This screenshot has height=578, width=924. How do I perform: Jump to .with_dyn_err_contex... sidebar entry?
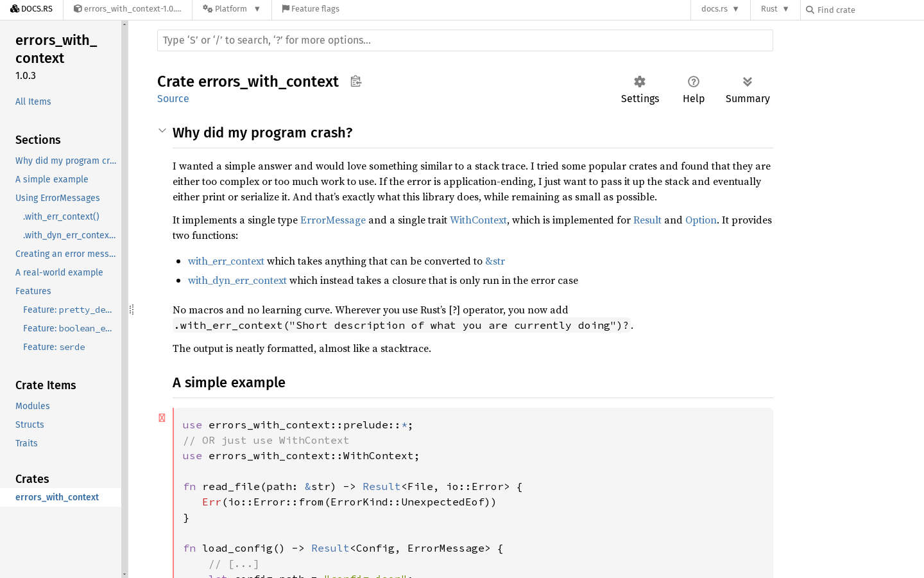69,235
